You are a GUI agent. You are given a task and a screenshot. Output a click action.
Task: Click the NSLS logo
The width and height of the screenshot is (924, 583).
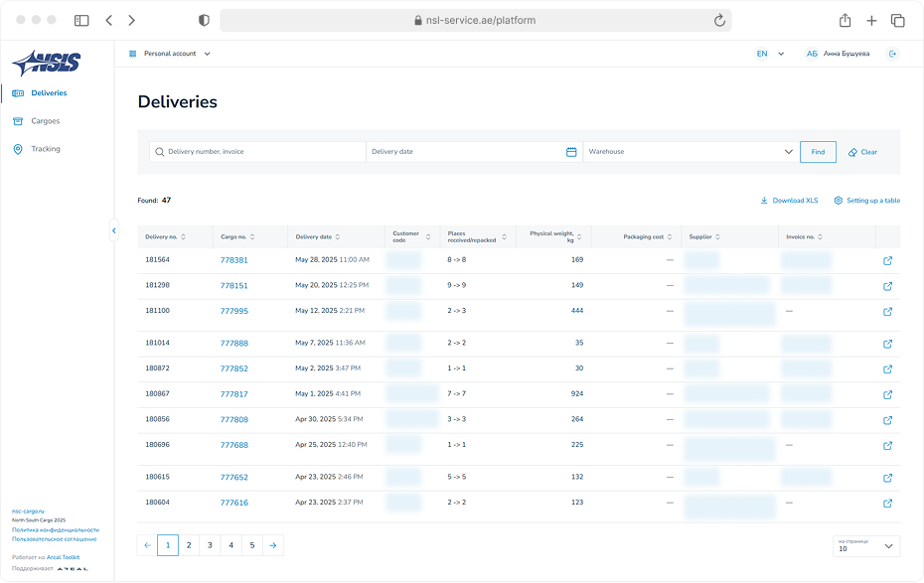click(x=47, y=63)
